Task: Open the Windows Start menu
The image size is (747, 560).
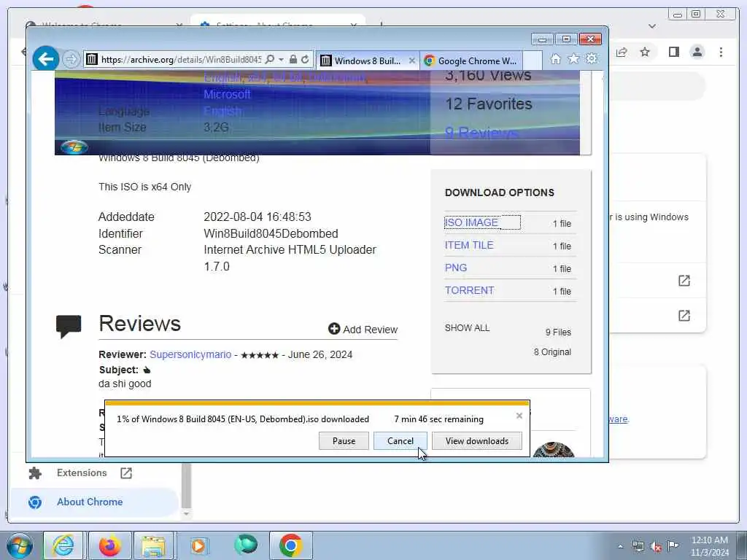Action: tap(19, 545)
